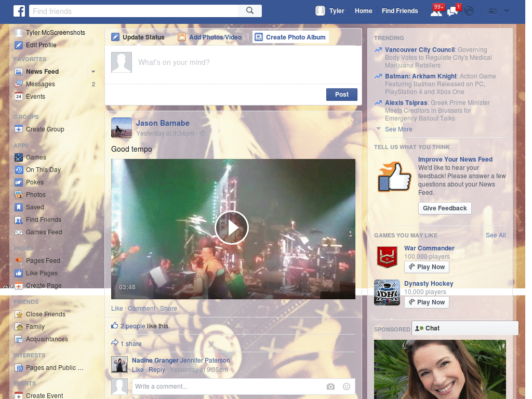Click the Give Feedback button

(x=445, y=208)
